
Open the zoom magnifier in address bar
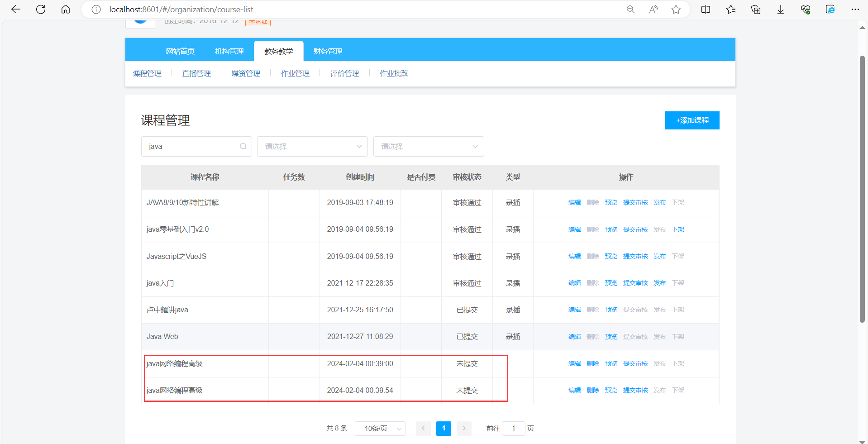click(630, 10)
